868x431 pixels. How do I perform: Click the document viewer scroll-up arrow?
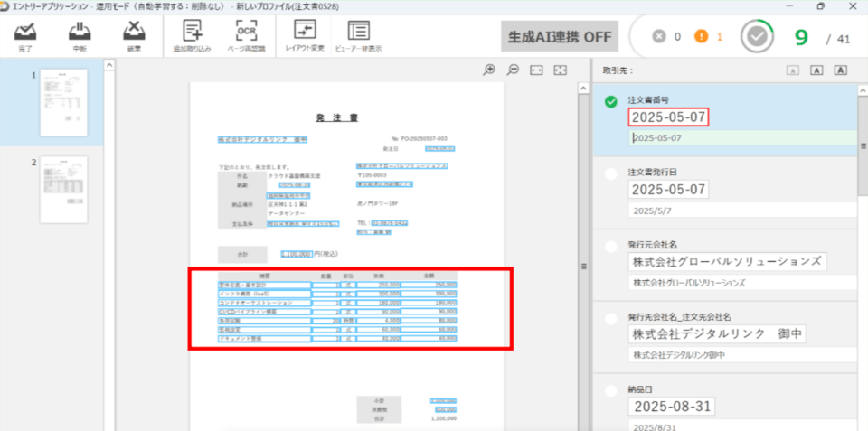point(582,88)
